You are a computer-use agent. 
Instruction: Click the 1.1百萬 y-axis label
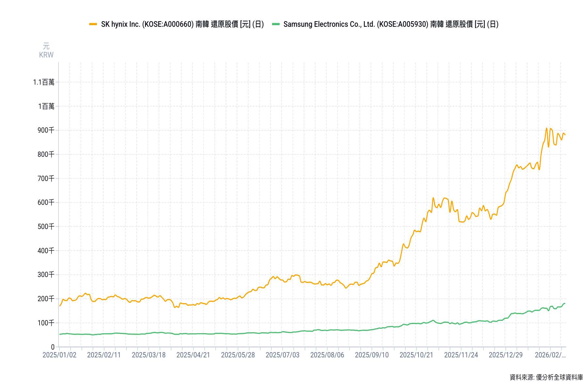[44, 82]
